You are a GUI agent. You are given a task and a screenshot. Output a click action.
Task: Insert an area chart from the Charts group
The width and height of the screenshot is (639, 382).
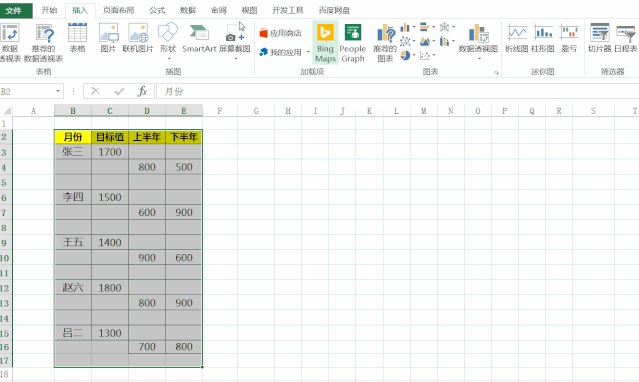click(424, 41)
